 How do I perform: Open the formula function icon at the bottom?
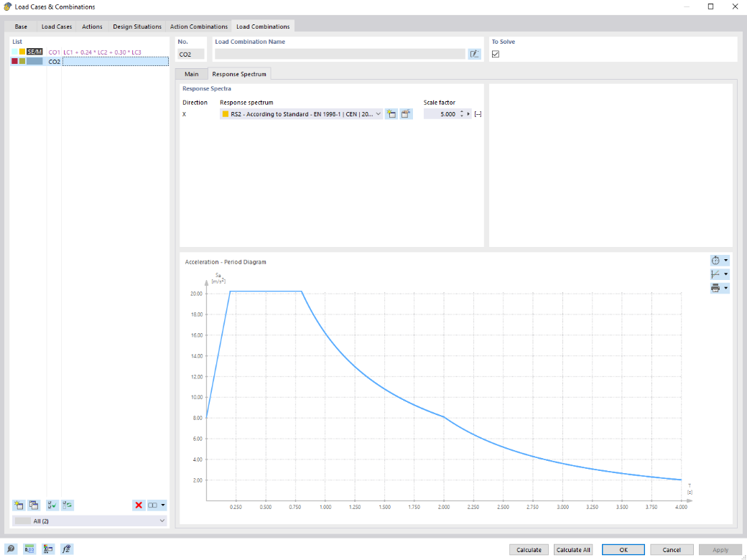pyautogui.click(x=67, y=549)
